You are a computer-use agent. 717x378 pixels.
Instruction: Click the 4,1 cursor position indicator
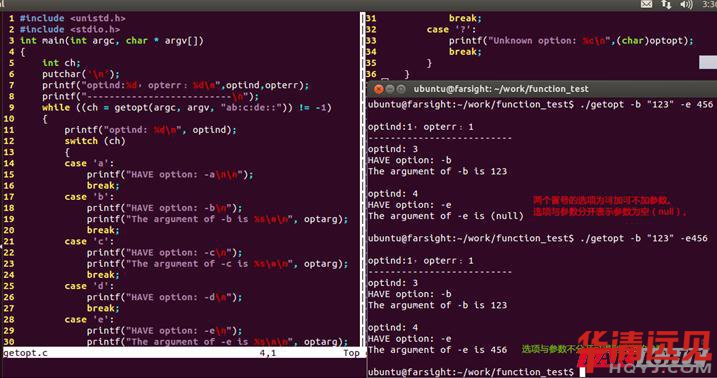click(268, 353)
